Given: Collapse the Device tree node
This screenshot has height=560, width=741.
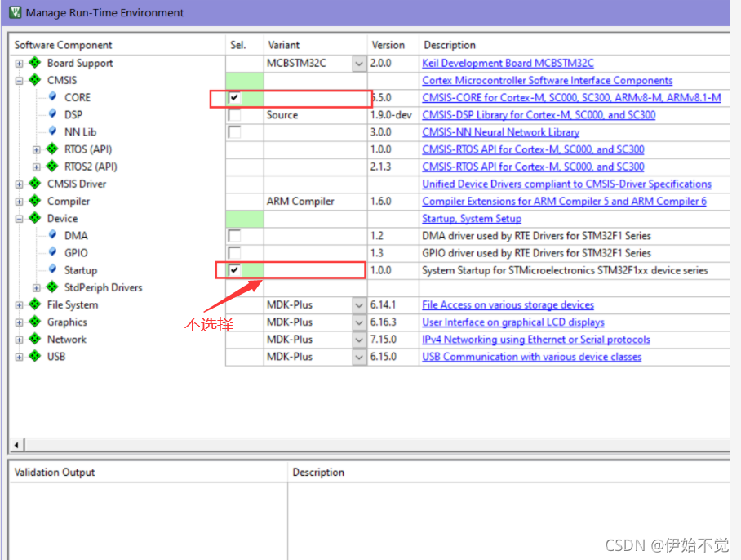Looking at the screenshot, I should tap(19, 219).
